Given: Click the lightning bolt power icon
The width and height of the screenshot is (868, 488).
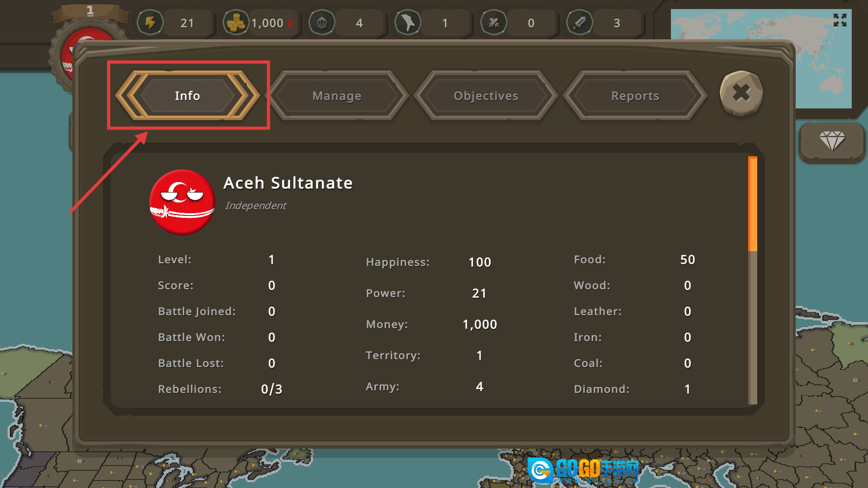Looking at the screenshot, I should click(x=150, y=23).
